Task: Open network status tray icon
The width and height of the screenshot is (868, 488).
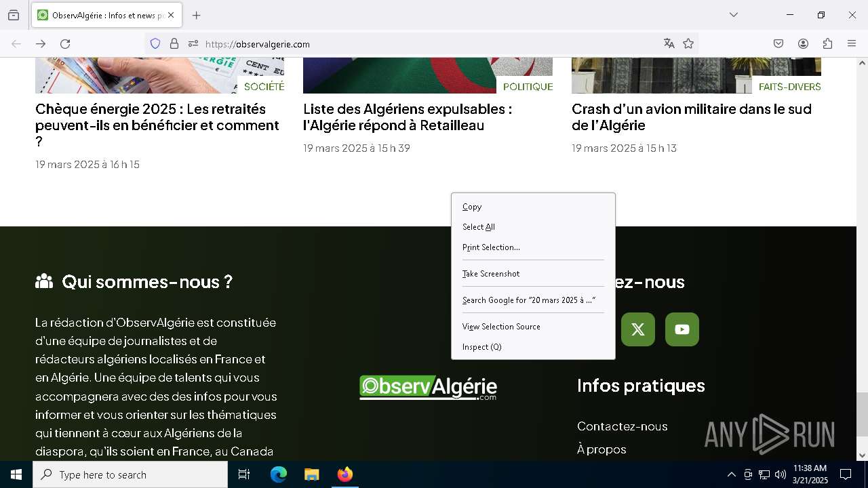Action: 764,474
